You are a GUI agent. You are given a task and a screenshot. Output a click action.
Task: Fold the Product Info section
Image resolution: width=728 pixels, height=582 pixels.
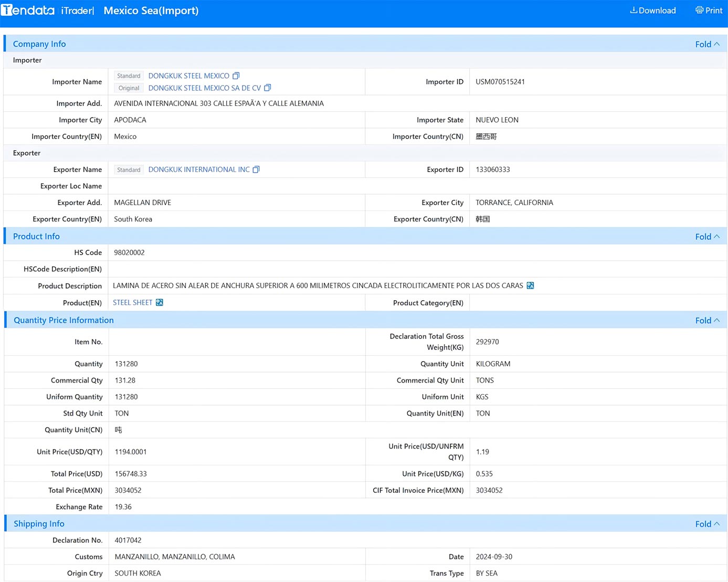coord(707,237)
